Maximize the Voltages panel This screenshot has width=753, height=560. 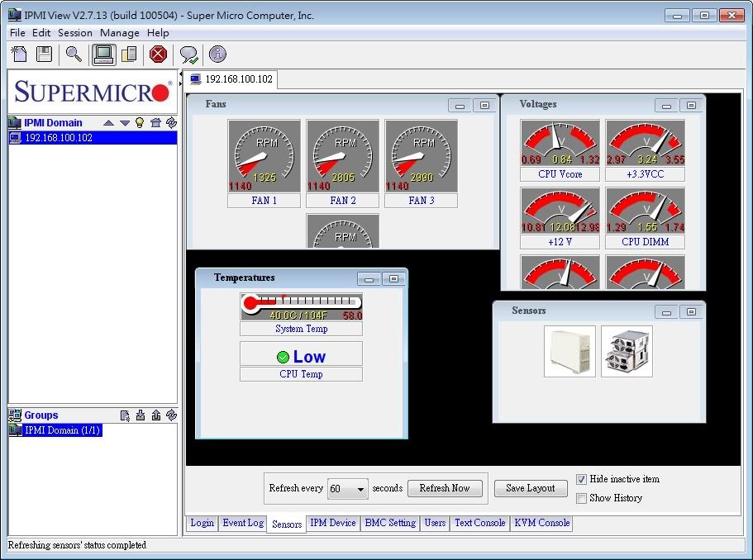[691, 106]
